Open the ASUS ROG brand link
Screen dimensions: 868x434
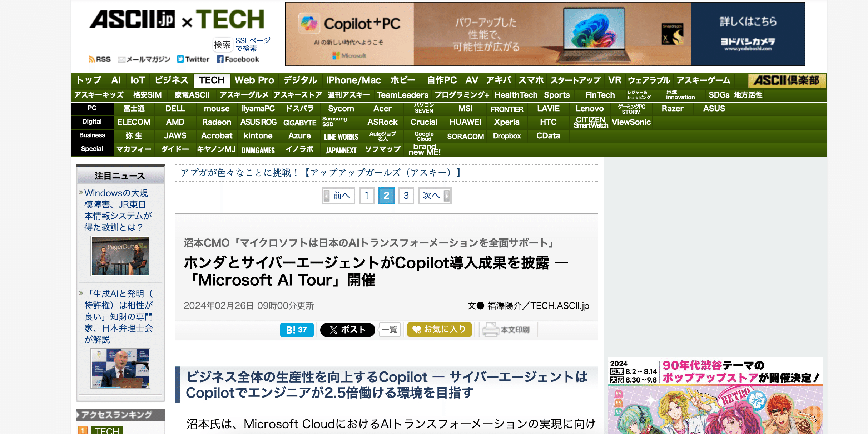point(258,122)
